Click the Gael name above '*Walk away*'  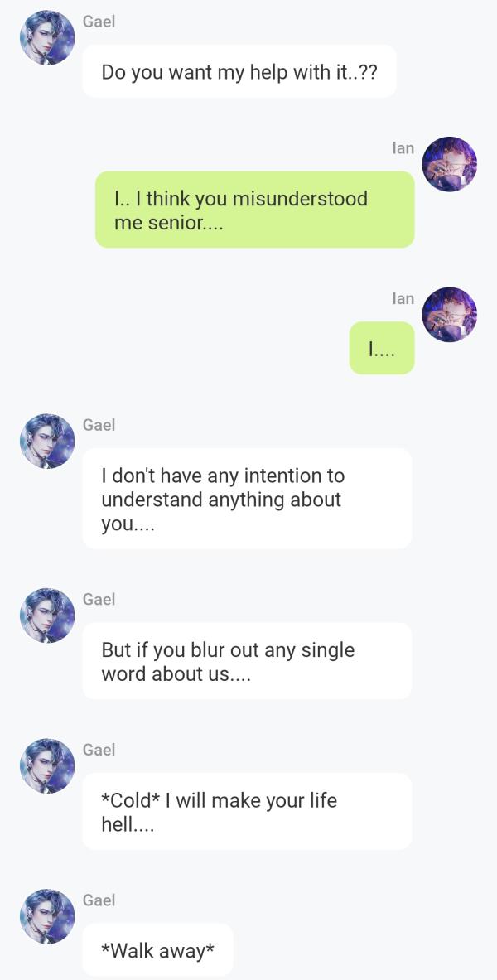[x=99, y=900]
